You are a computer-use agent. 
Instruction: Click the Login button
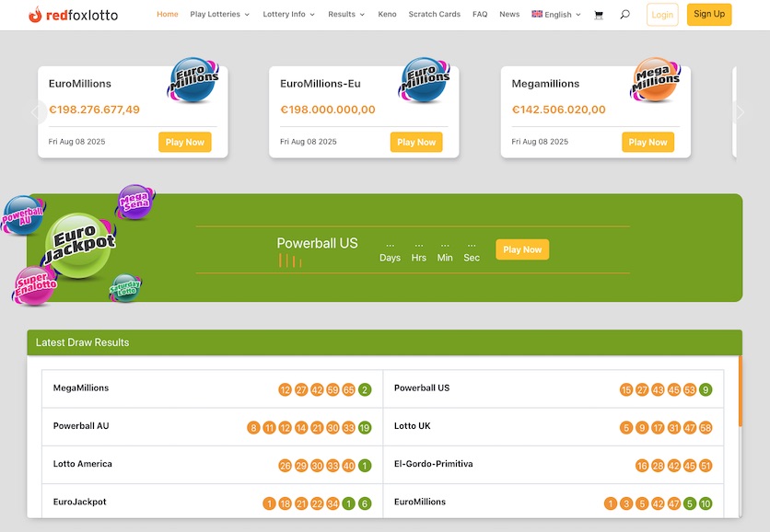(x=662, y=15)
